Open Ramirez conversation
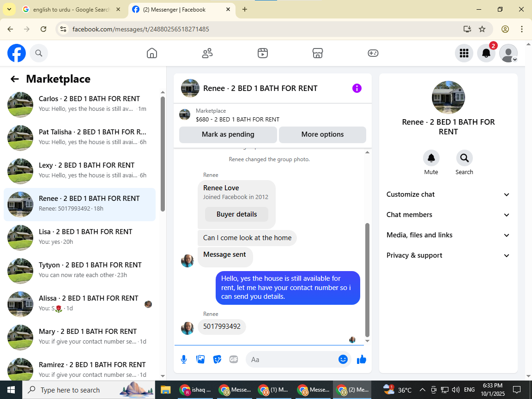 click(80, 369)
